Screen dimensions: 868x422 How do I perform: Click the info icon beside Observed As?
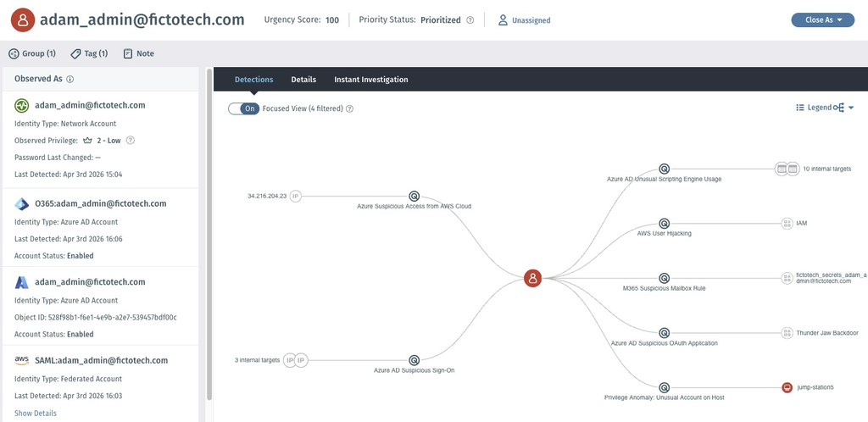click(70, 79)
